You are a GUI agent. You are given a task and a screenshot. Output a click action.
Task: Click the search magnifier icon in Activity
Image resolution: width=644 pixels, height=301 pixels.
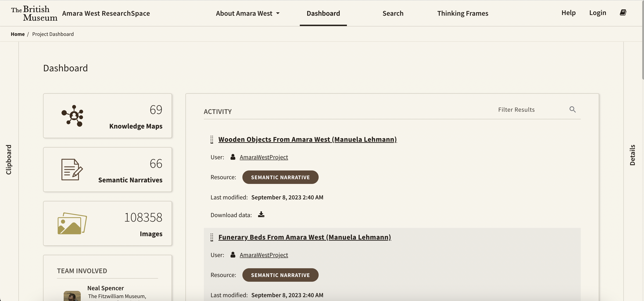click(572, 109)
